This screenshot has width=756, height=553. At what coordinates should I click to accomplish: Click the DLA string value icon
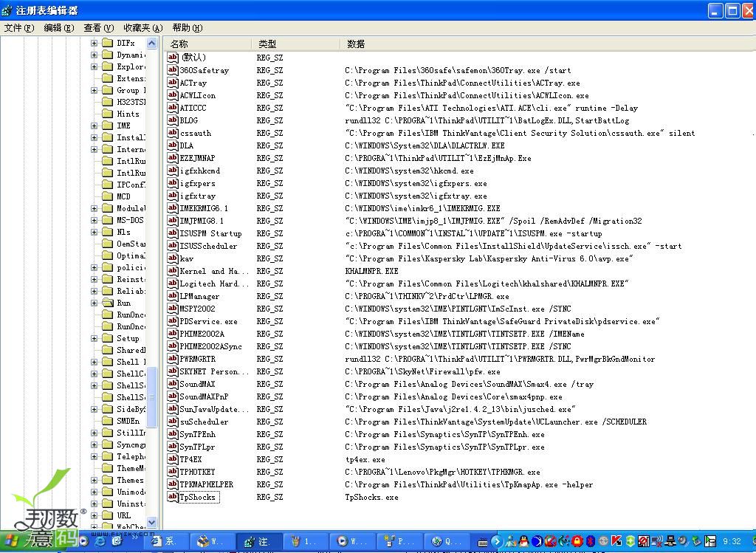click(173, 145)
